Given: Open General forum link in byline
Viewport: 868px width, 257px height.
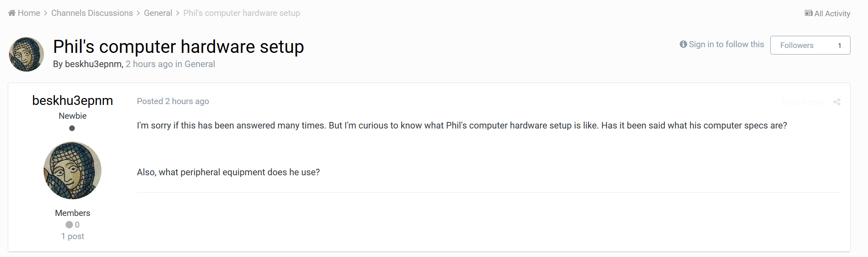Looking at the screenshot, I should tap(200, 64).
